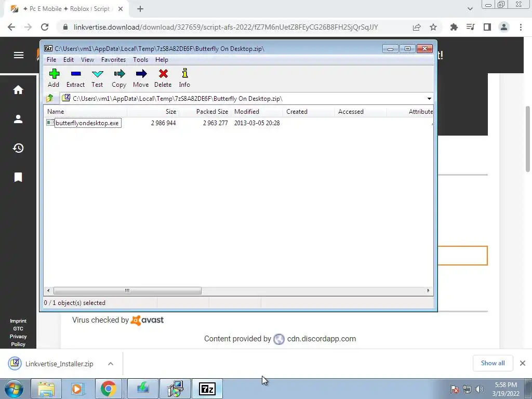Click the right scroll arrow in 7-Zip

point(428,291)
